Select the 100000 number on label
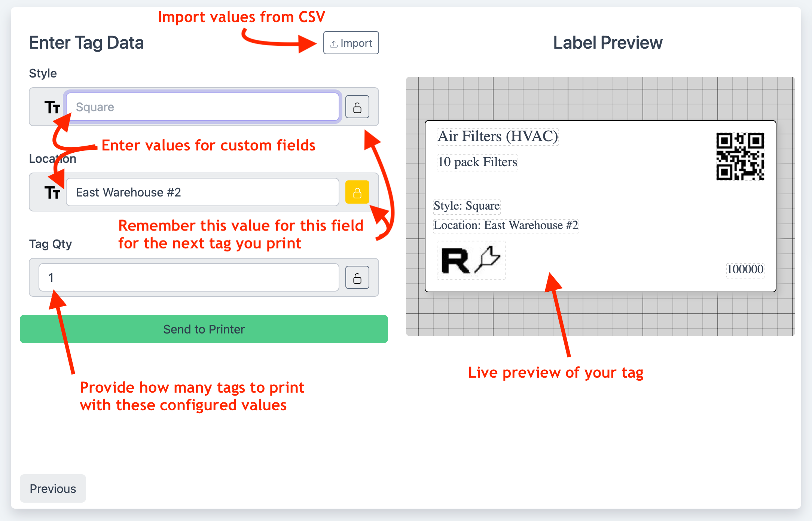 pos(745,269)
